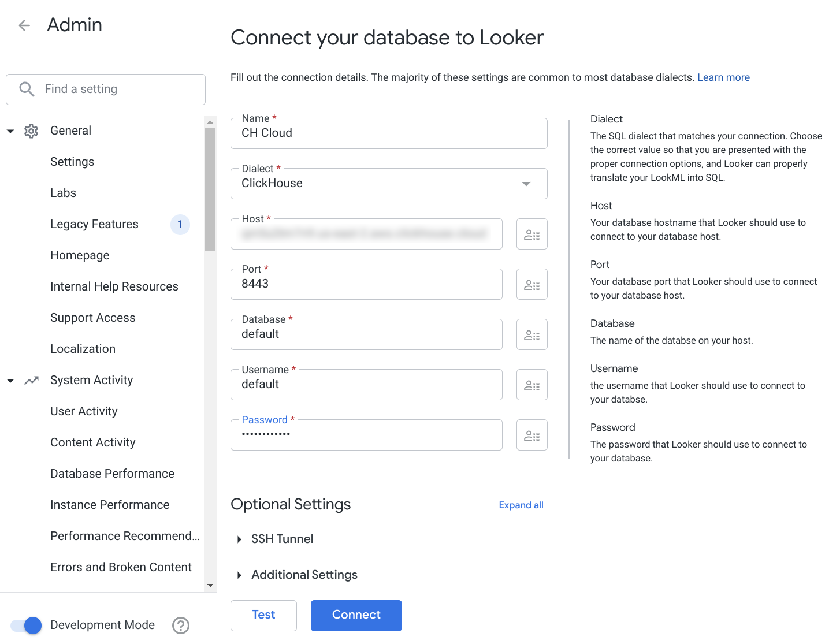This screenshot has height=644, width=840.
Task: Open user attributes for the Password field
Action: coord(531,435)
